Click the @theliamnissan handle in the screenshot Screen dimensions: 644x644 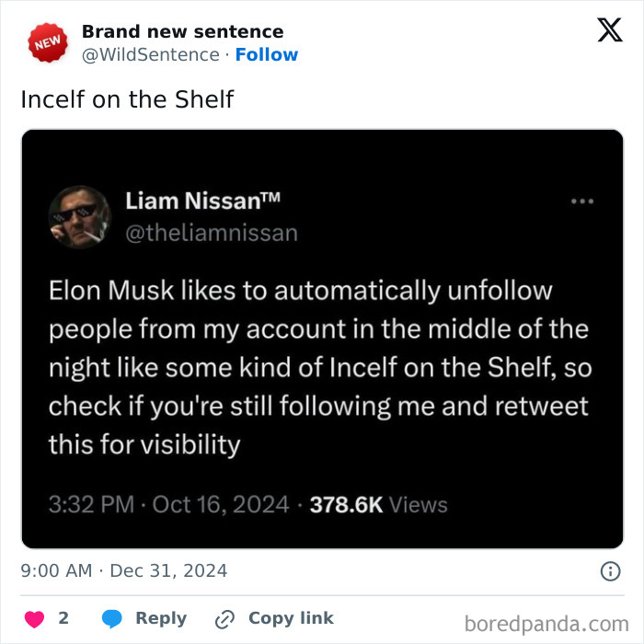[211, 233]
